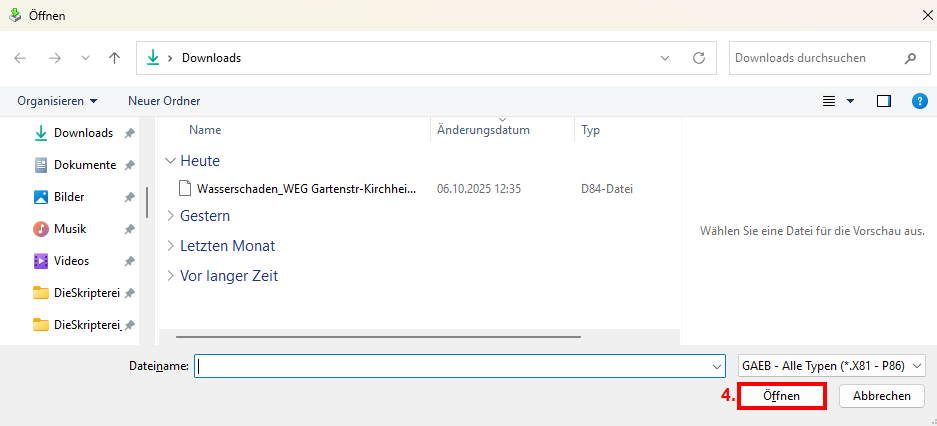Expand the Letzten Monat group
937x426 pixels.
171,246
